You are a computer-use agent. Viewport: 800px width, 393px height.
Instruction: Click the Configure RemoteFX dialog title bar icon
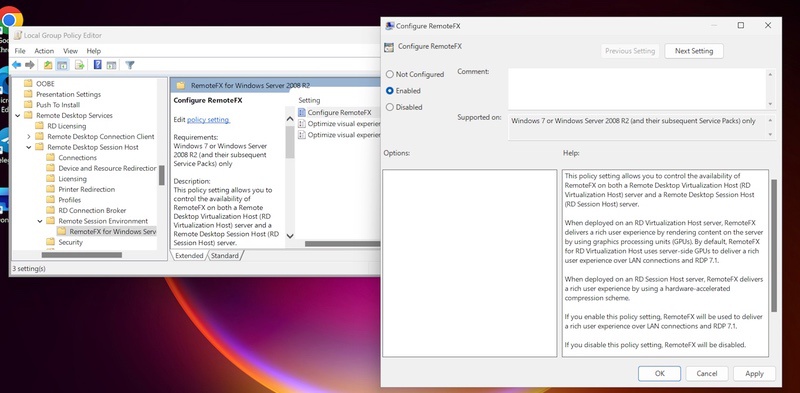tap(390, 26)
